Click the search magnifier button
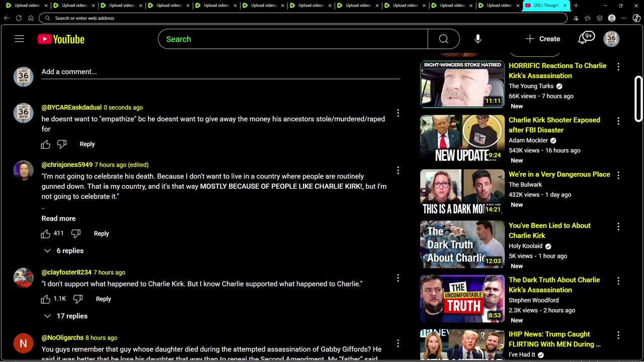644x362 pixels. 443,39
